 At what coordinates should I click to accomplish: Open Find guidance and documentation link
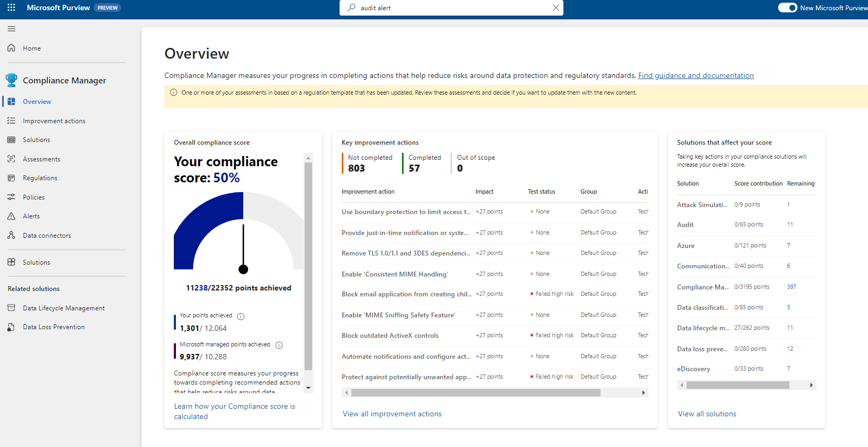click(x=696, y=75)
